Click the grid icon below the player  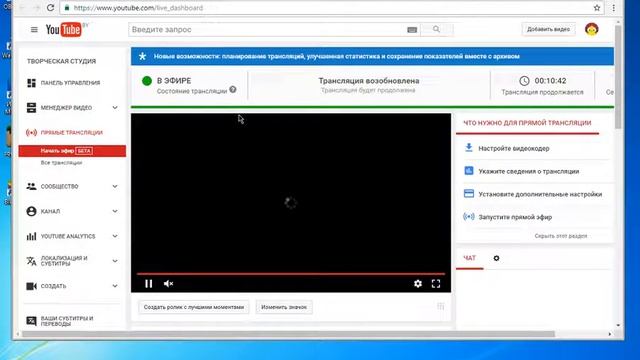pos(440,306)
